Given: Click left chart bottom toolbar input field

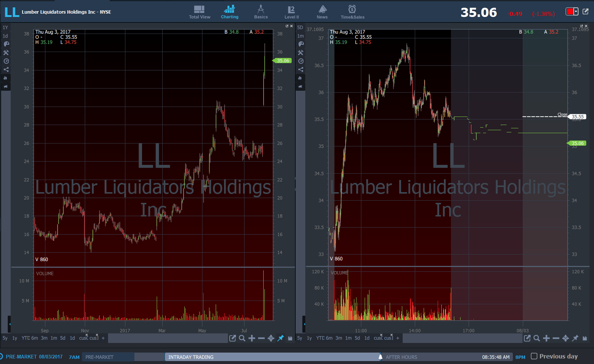Looking at the screenshot, I should click(x=168, y=338).
